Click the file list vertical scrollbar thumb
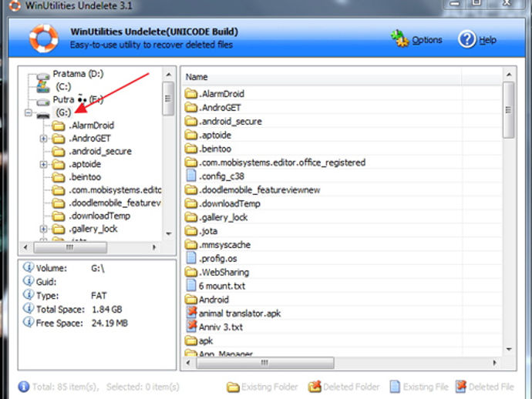The image size is (532, 399). [509, 110]
